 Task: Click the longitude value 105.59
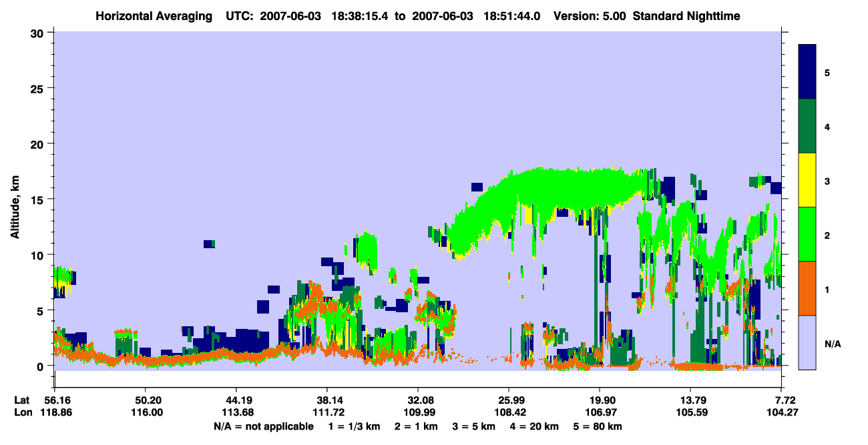(690, 413)
